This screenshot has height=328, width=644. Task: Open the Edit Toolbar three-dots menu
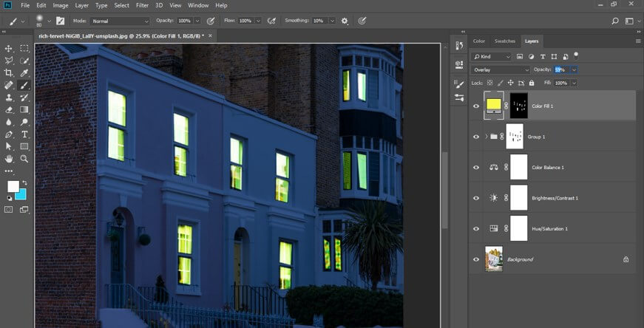(9, 171)
